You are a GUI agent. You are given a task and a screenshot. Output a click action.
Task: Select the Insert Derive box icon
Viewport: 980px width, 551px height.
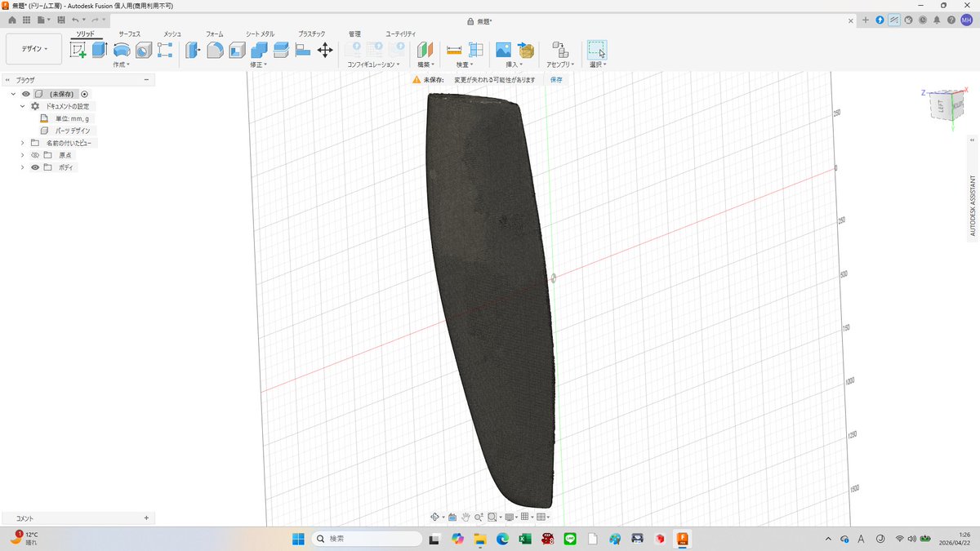click(526, 50)
